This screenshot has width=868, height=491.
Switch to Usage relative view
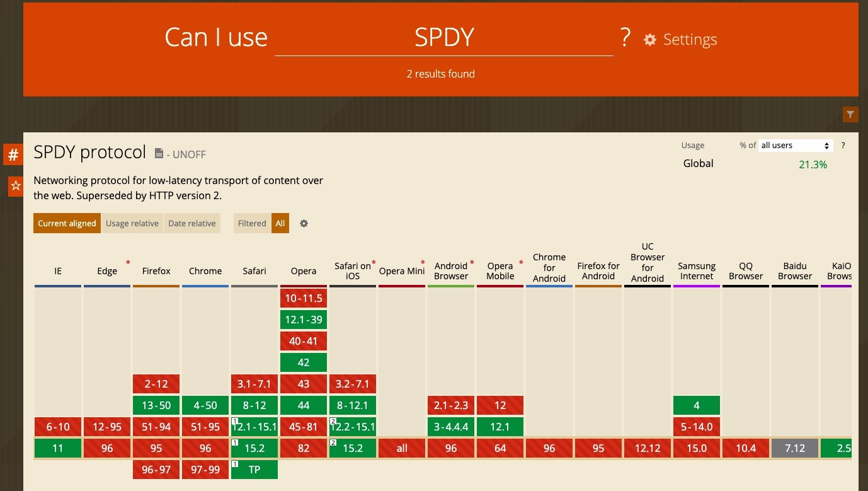[x=132, y=223]
